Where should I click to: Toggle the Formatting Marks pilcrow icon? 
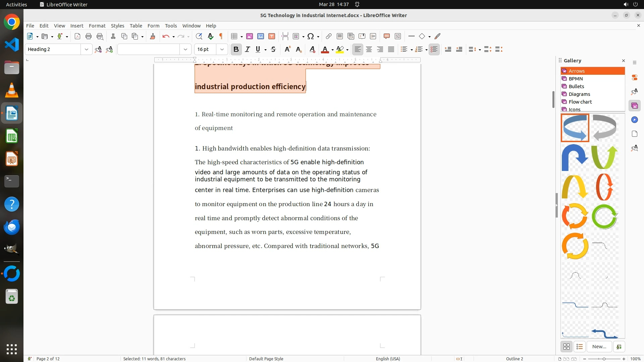[x=221, y=37]
